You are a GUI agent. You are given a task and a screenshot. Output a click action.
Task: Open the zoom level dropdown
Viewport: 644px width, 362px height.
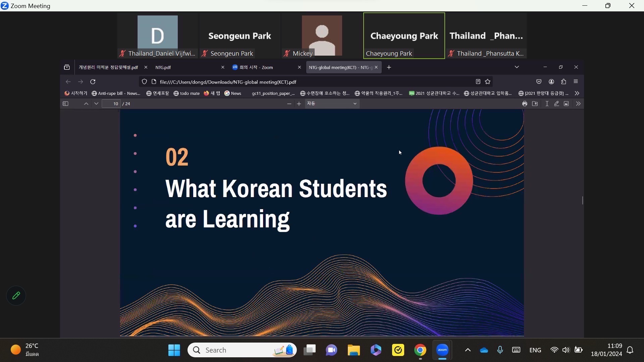[331, 104]
